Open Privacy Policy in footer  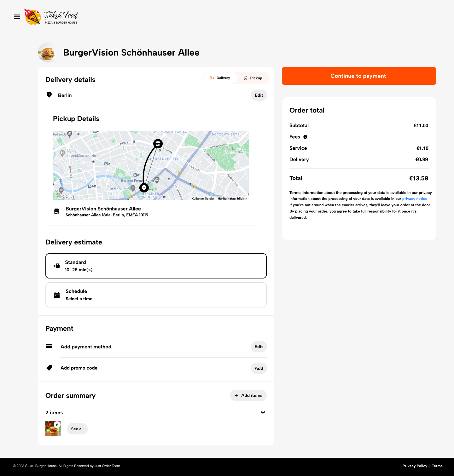(x=415, y=466)
